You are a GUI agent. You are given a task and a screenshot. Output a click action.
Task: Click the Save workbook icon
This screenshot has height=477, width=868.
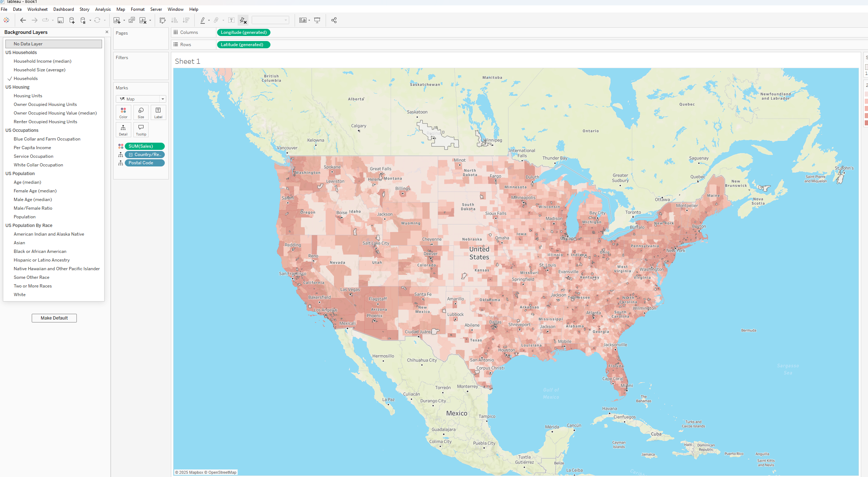(x=61, y=21)
